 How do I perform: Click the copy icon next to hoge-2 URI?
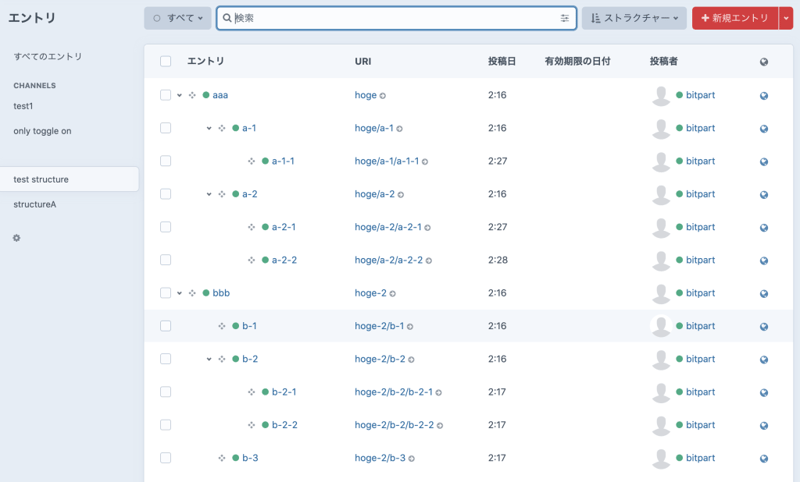click(392, 294)
